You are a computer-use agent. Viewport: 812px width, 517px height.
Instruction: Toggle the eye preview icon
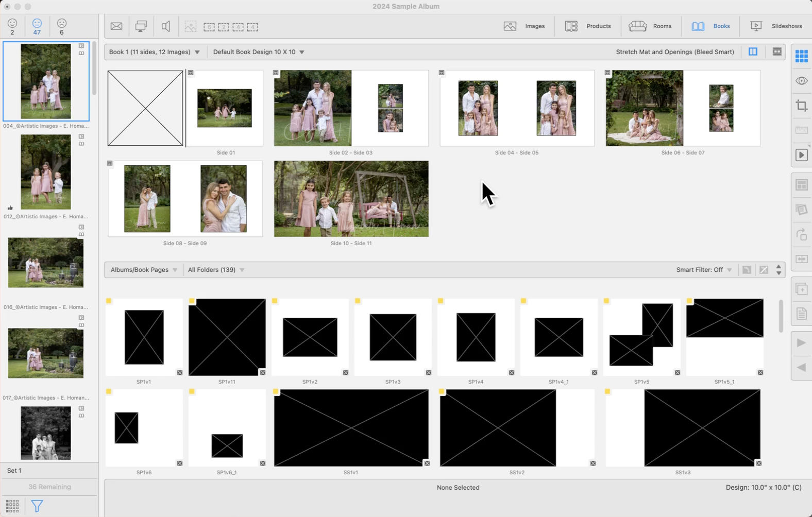pos(801,81)
